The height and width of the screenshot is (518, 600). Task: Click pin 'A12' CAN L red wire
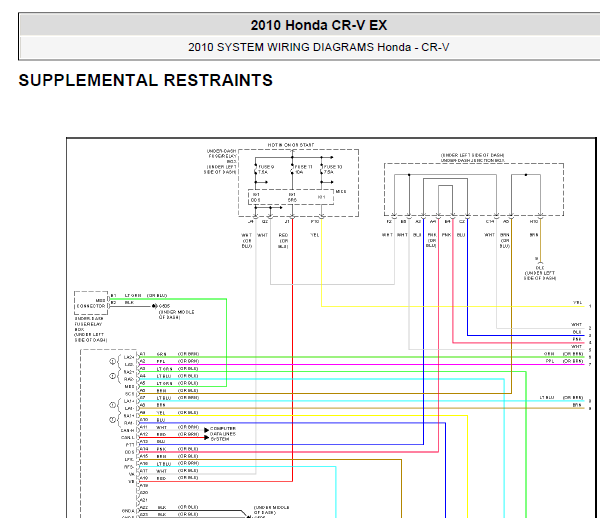[143, 434]
